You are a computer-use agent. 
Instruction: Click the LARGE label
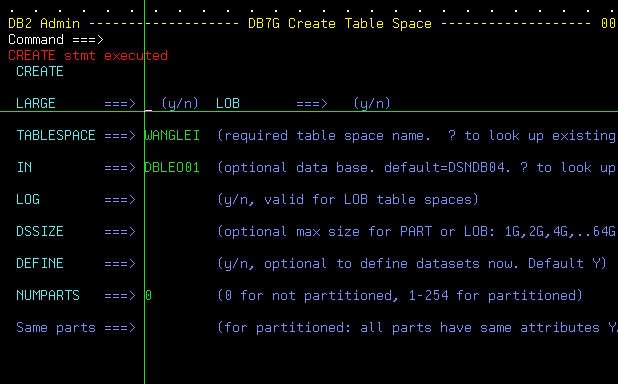[x=36, y=104]
